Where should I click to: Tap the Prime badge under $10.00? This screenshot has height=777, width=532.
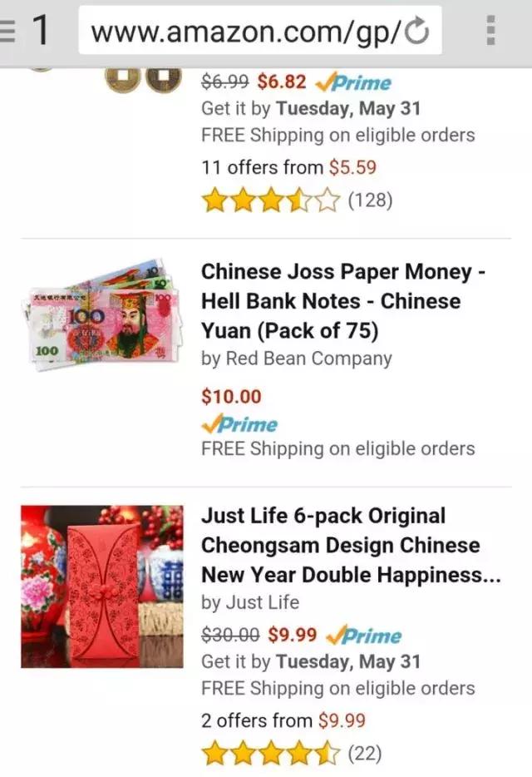(x=239, y=424)
